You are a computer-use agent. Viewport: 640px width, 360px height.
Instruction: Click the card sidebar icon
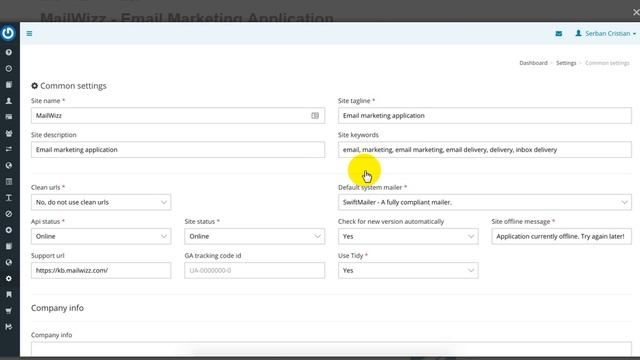9,117
